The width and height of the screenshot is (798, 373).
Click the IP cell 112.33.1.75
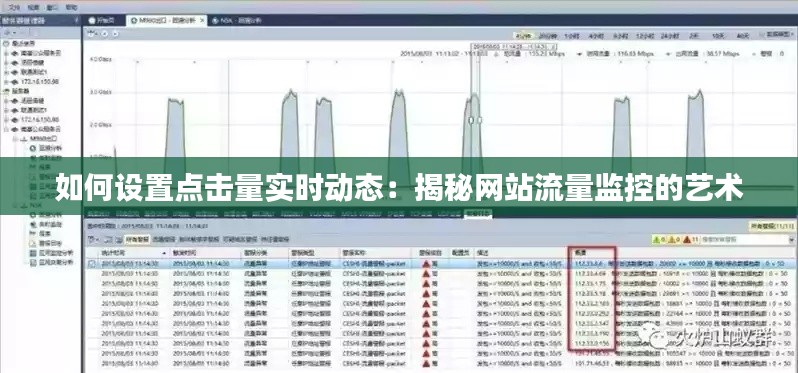point(590,283)
